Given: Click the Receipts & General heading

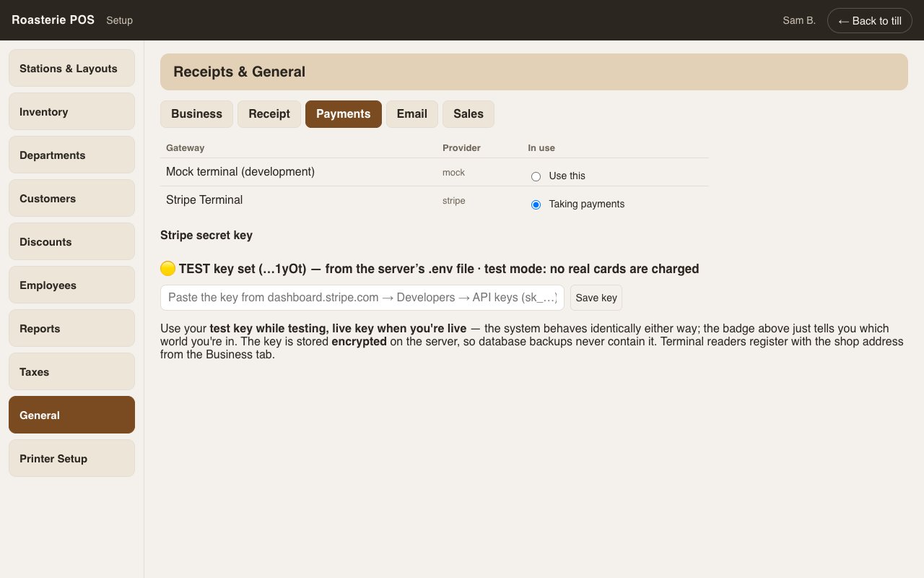Looking at the screenshot, I should coord(239,72).
